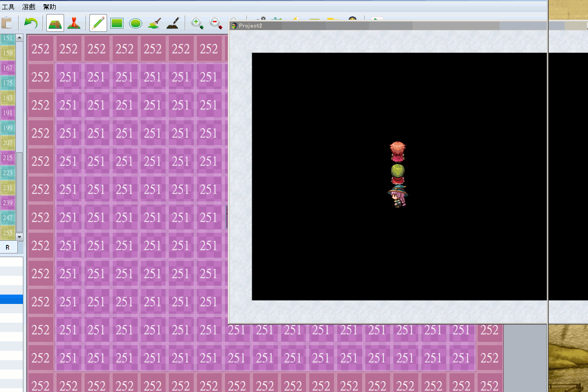Click the witch-hat character in Project2
Screen dimensions: 588x392
pyautogui.click(x=398, y=196)
